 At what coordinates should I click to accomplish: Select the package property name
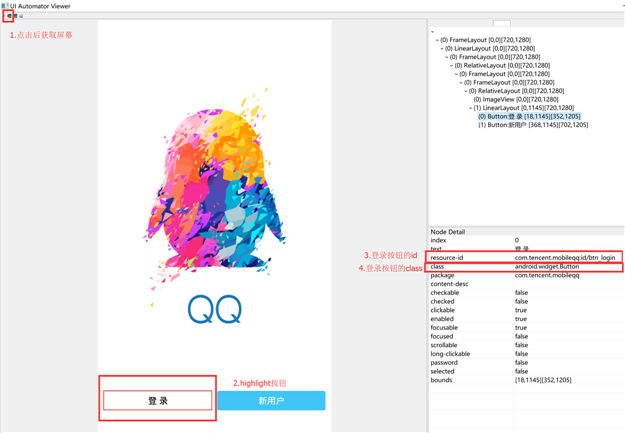pos(442,275)
